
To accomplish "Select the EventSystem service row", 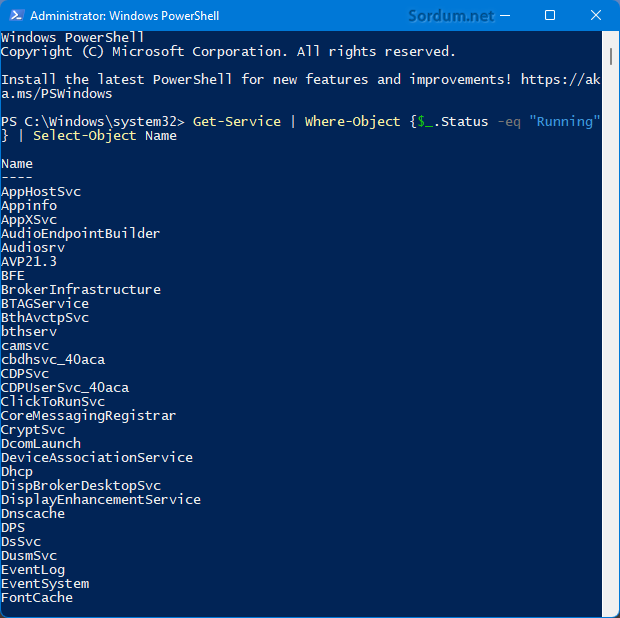I will 45,584.
